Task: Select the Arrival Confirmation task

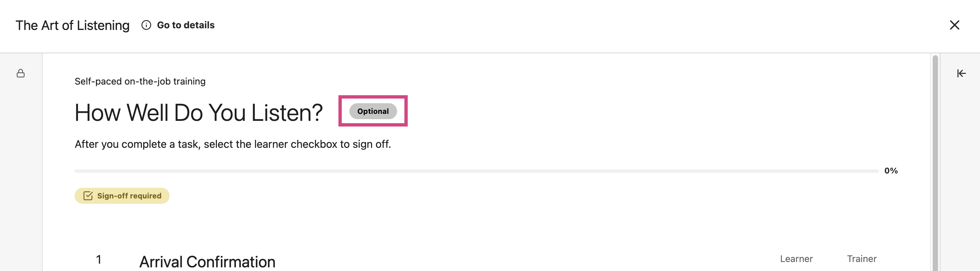Action: tap(207, 262)
